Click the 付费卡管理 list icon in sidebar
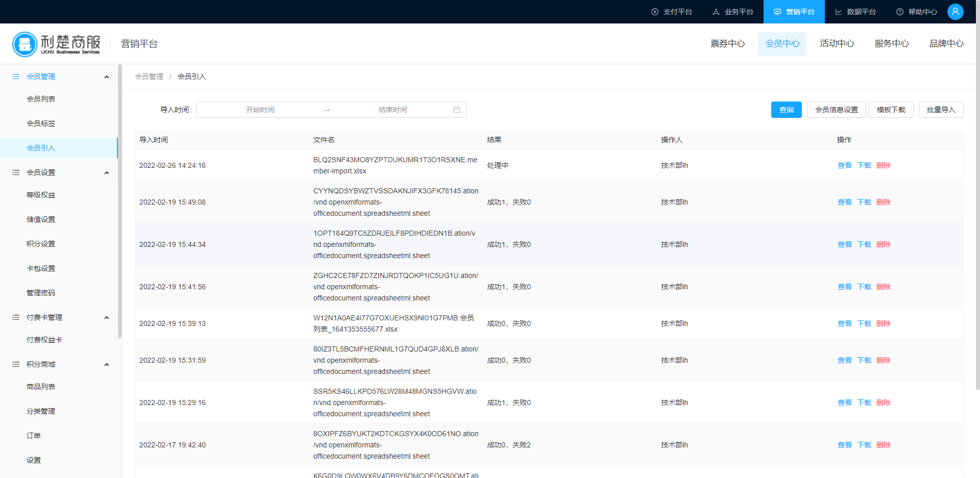The height and width of the screenshot is (478, 980). (16, 317)
